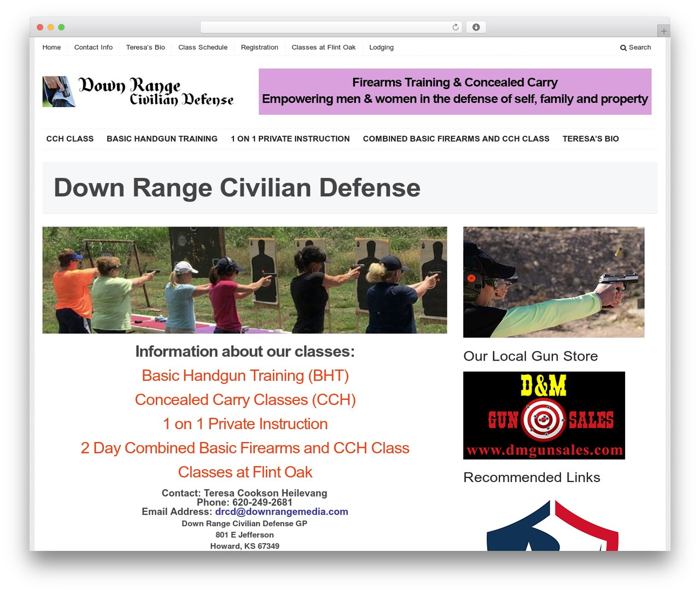
Task: Click the browser address bar
Action: coord(331,27)
